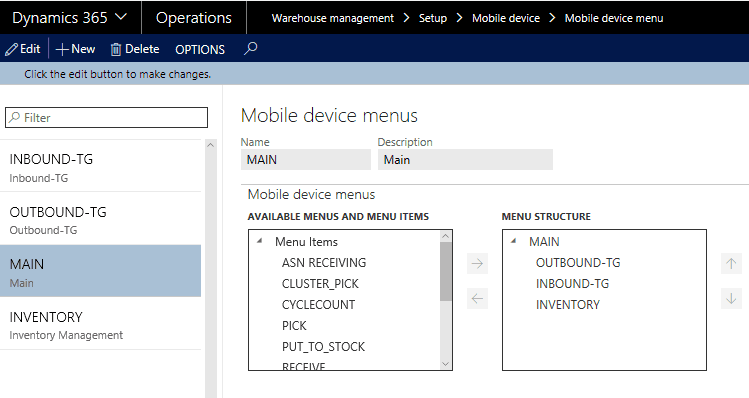
Task: Click the move down arrow button
Action: (x=731, y=299)
